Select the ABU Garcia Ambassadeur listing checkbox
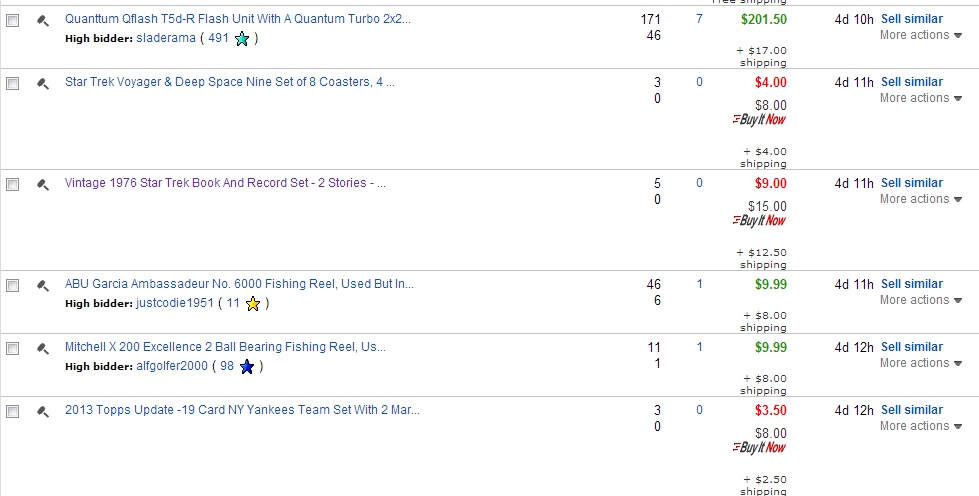 [12, 285]
